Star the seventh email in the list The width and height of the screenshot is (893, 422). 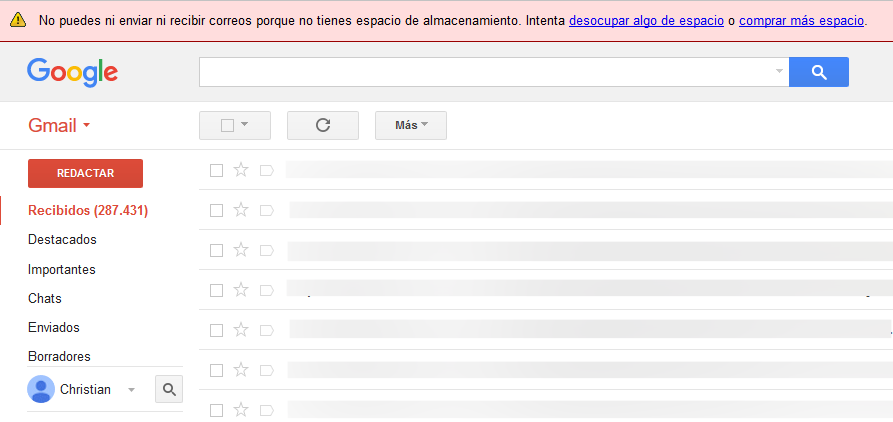(241, 409)
